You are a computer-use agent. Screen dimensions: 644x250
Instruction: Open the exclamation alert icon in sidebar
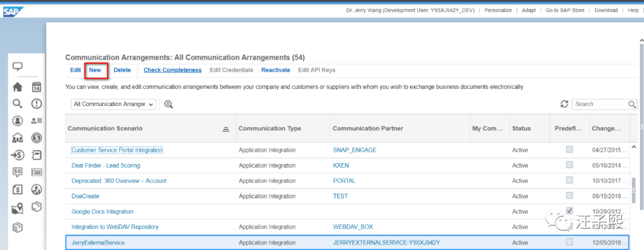[x=36, y=104]
